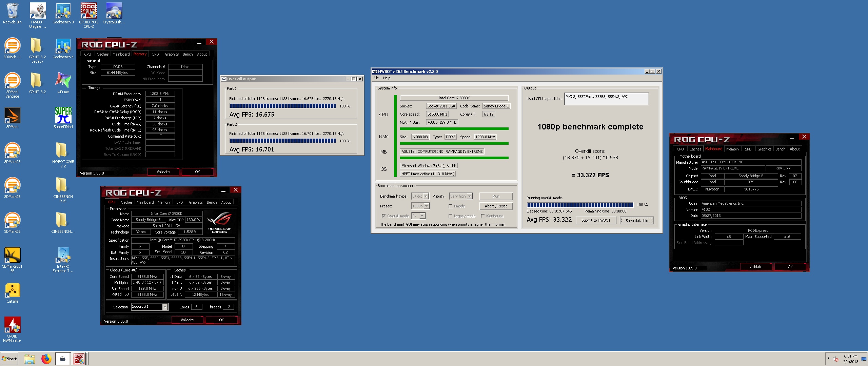Click Submit to HWBOT button
The height and width of the screenshot is (366, 868).
tap(596, 220)
